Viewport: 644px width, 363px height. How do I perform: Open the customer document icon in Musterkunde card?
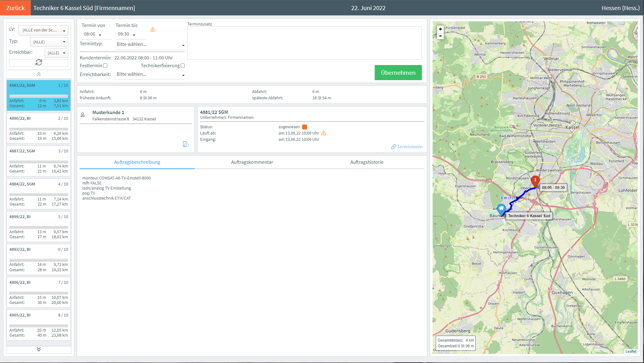pyautogui.click(x=186, y=144)
